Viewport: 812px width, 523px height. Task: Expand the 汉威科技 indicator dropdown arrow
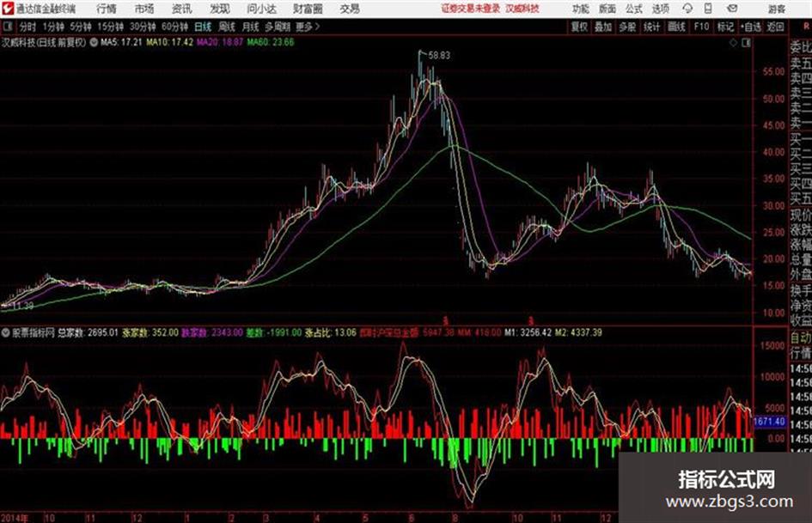click(94, 42)
